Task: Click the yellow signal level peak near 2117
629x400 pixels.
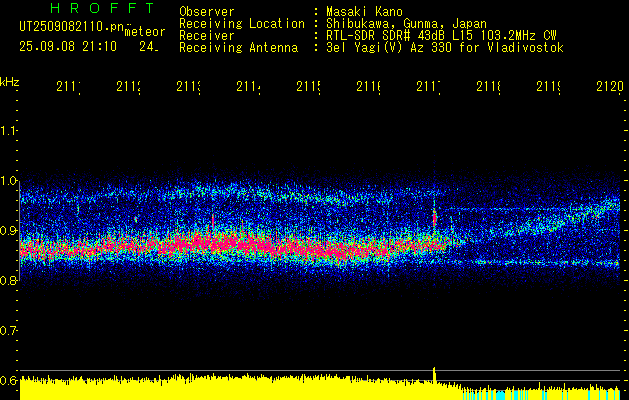Action: coord(434,374)
